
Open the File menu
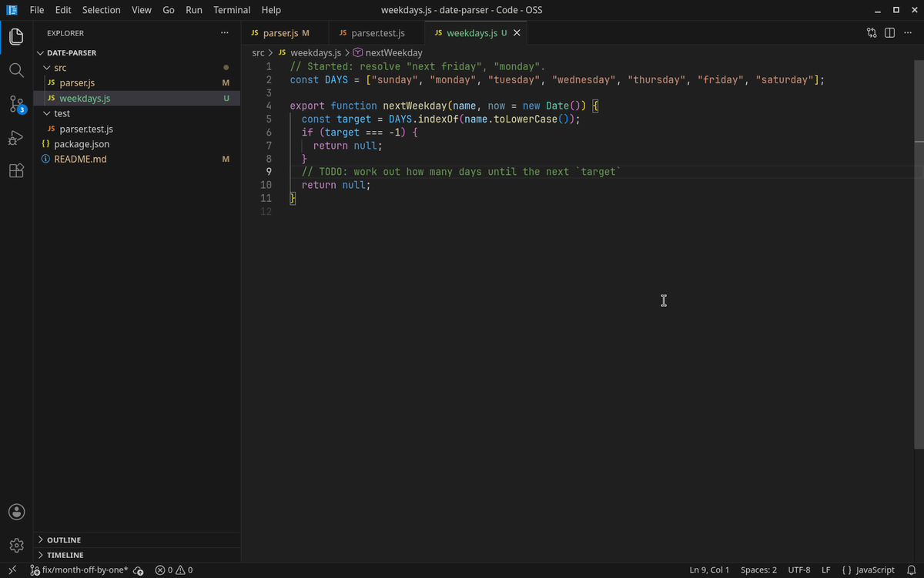pyautogui.click(x=36, y=10)
